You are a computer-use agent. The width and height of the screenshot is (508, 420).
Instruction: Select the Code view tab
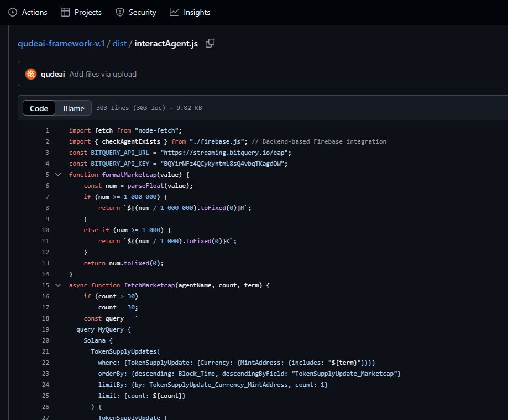pyautogui.click(x=39, y=108)
